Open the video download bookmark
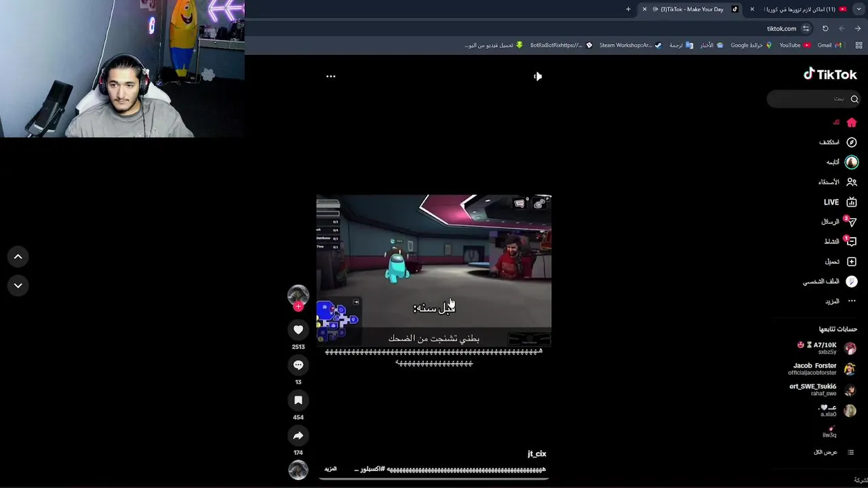The image size is (868, 488). [494, 45]
